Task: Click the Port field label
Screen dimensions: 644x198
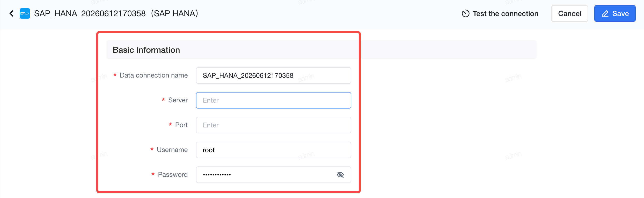Action: (x=181, y=125)
